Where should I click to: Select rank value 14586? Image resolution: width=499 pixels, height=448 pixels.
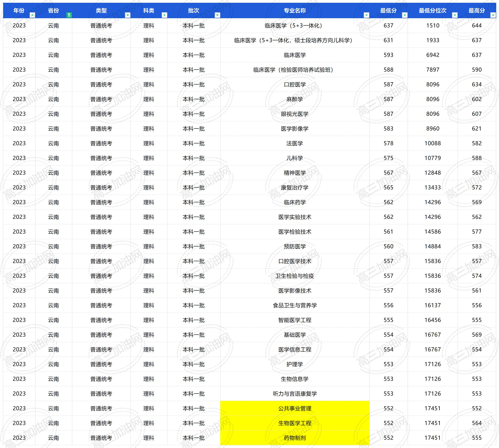coord(433,232)
